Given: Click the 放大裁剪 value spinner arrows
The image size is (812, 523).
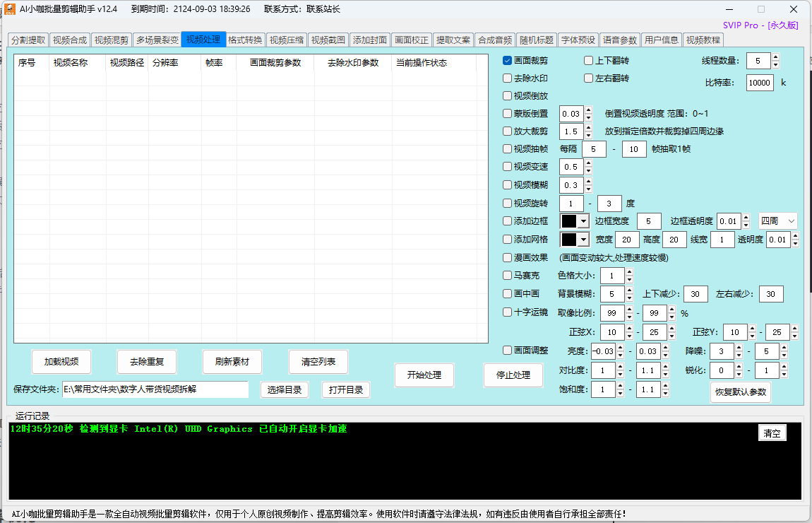Looking at the screenshot, I should (x=588, y=131).
